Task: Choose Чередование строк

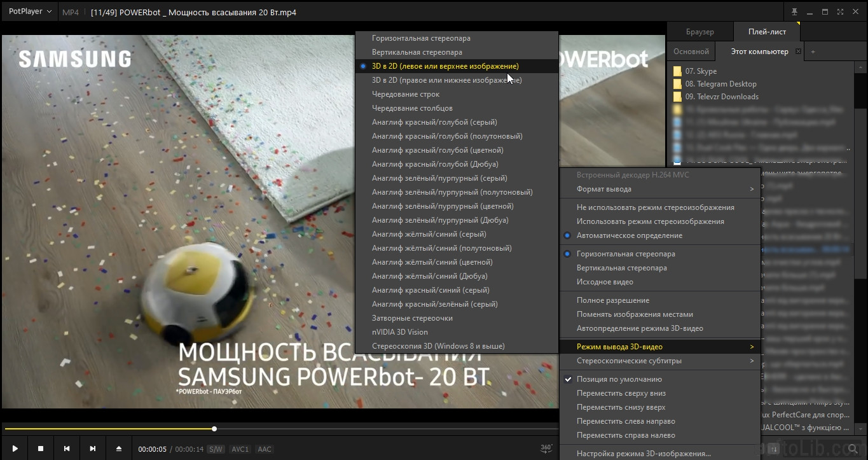Action: tap(457, 94)
